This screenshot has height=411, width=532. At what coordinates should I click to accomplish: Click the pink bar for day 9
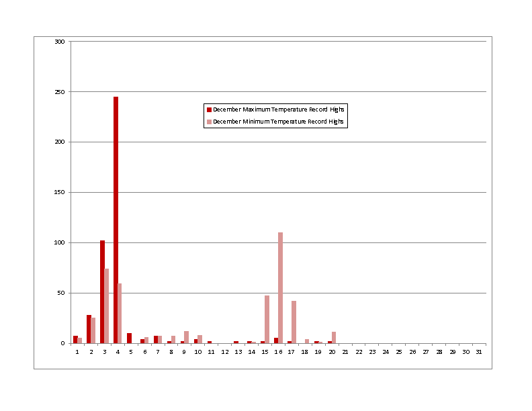click(x=186, y=337)
